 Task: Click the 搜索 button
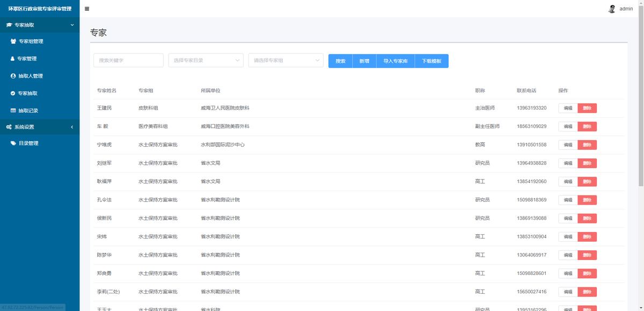(340, 61)
